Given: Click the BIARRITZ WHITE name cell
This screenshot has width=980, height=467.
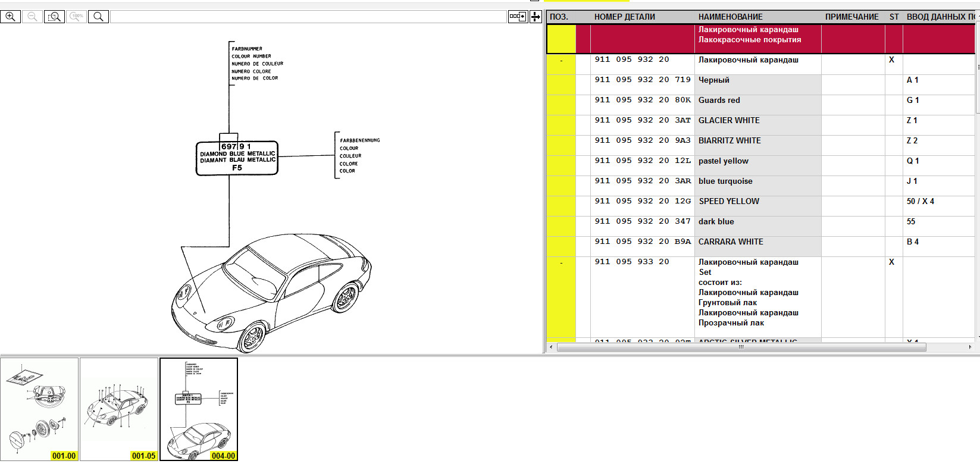Looking at the screenshot, I should [x=758, y=146].
